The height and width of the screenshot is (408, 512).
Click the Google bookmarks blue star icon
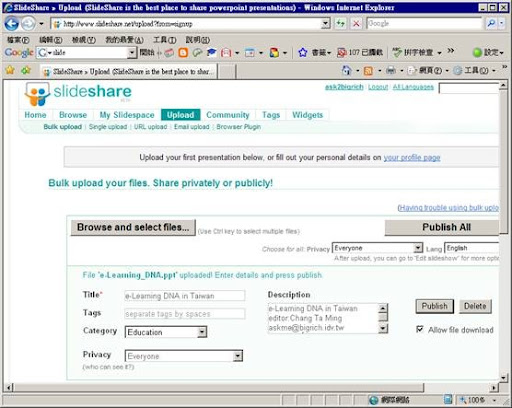303,52
